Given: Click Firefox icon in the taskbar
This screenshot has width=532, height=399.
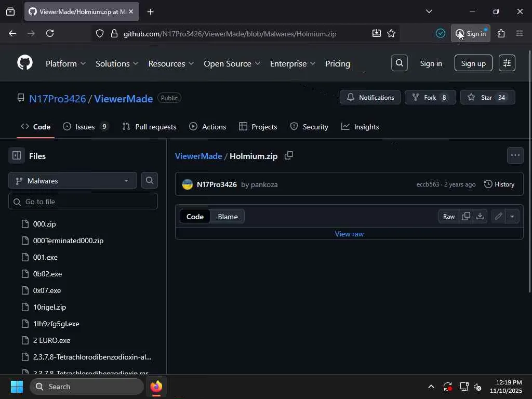Looking at the screenshot, I should [x=156, y=387].
